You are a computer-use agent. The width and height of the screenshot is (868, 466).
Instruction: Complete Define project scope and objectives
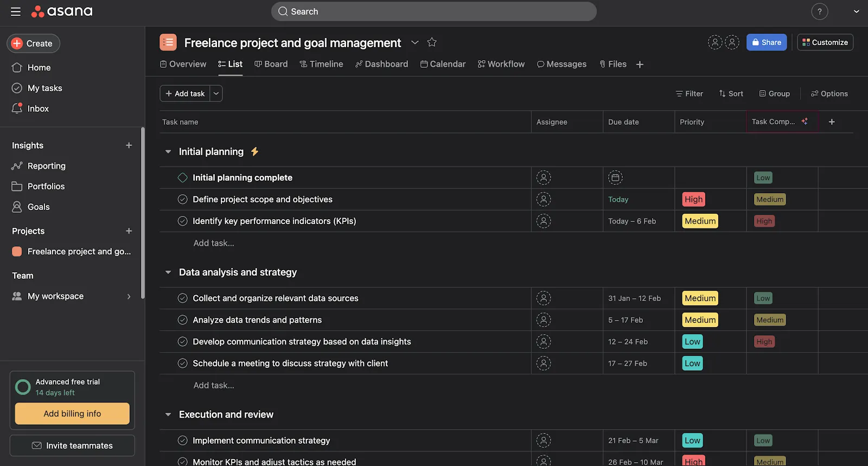[183, 199]
